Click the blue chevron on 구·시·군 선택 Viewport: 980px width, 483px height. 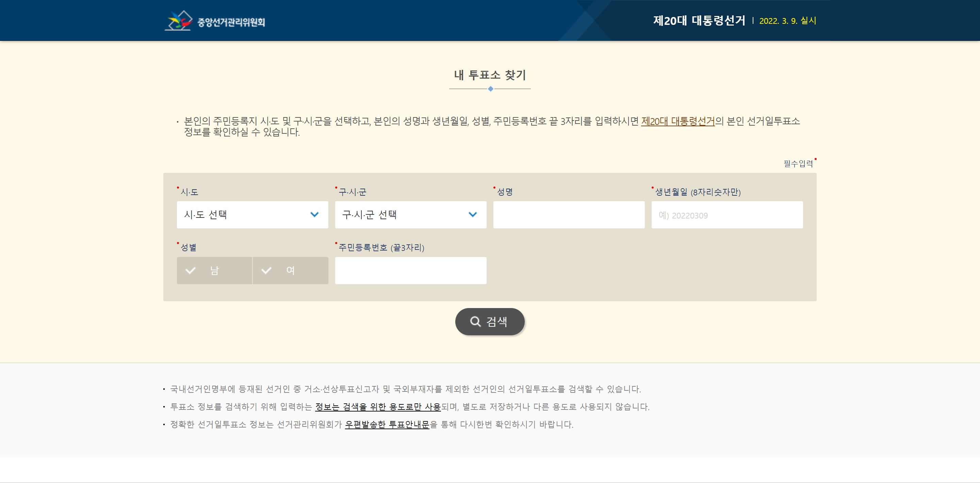point(473,215)
